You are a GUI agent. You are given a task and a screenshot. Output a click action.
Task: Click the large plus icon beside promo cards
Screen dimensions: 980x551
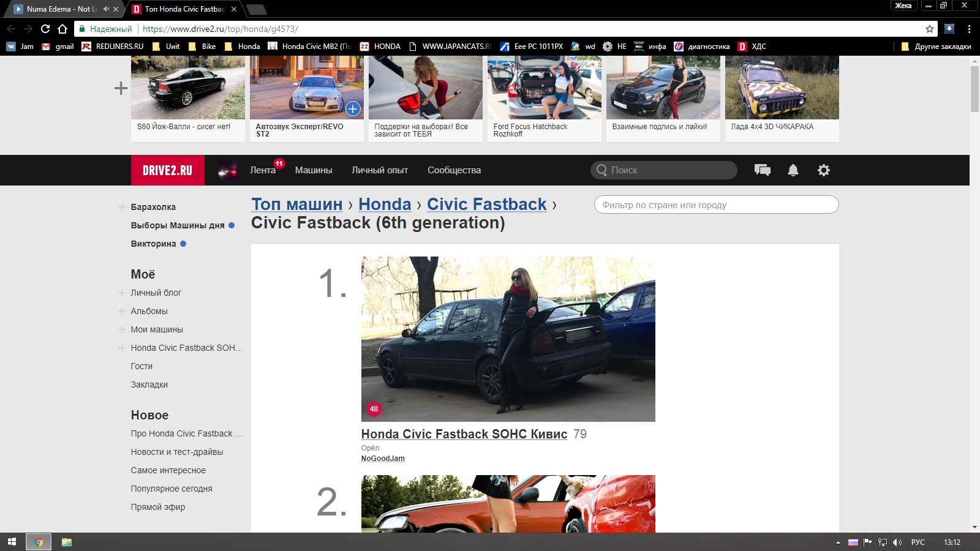pos(121,88)
